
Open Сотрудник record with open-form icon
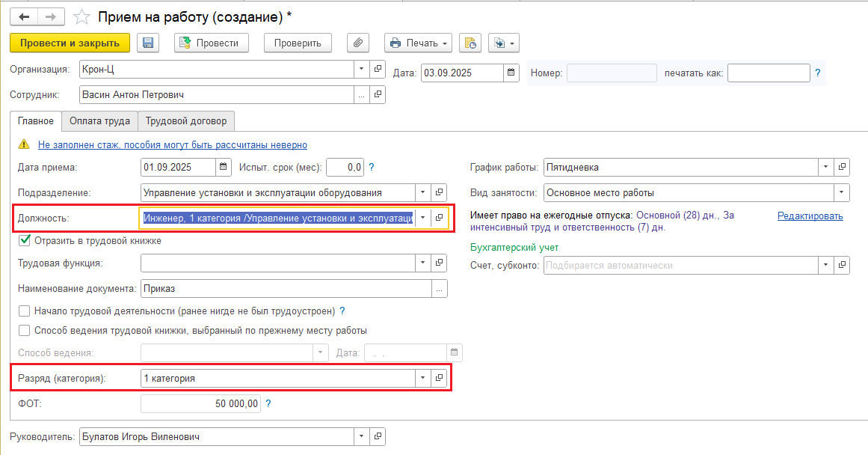coord(378,95)
